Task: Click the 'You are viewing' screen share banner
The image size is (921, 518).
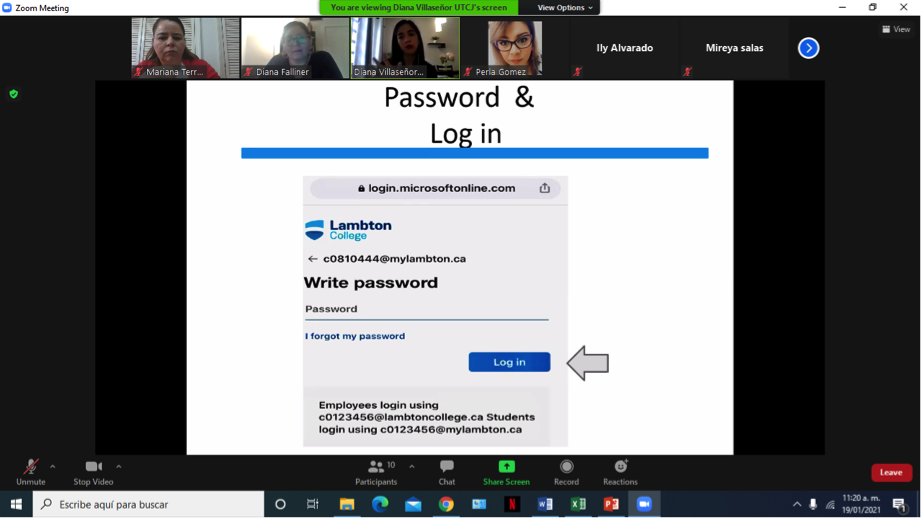Action: (x=419, y=8)
